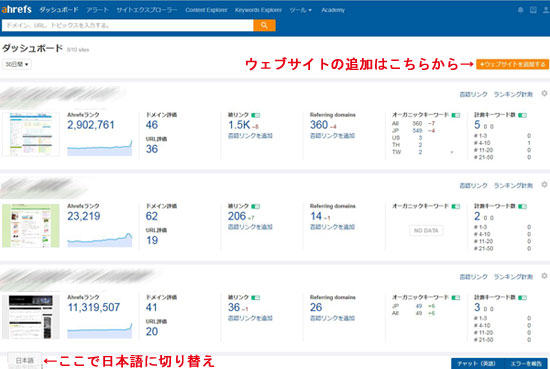Toggle オーガニックキーワード switch for the 2,902,761 rank site

tap(456, 115)
